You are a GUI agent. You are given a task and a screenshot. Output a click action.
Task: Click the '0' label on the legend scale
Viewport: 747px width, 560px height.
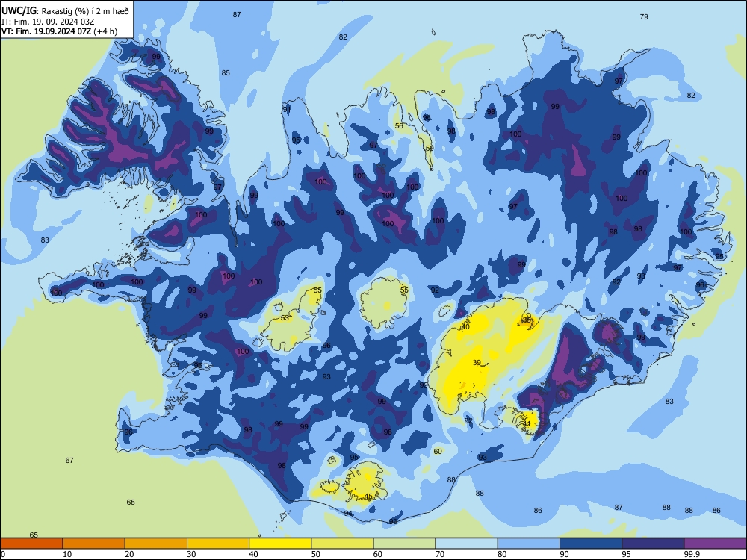point(2,554)
